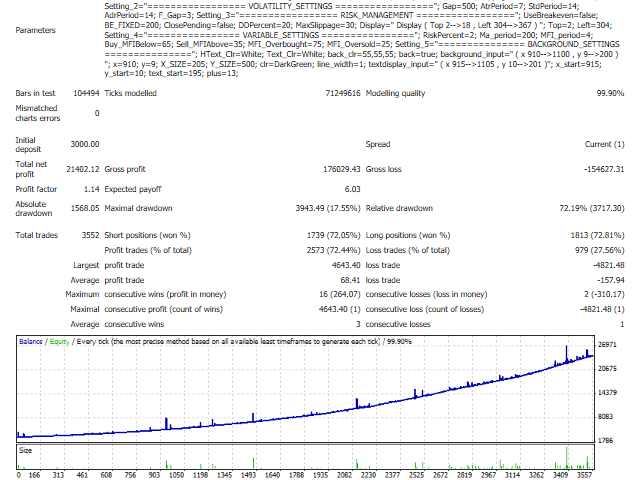This screenshot has height=480, width=640.
Task: Click the Gross loss value -154627.31
Action: click(x=597, y=170)
